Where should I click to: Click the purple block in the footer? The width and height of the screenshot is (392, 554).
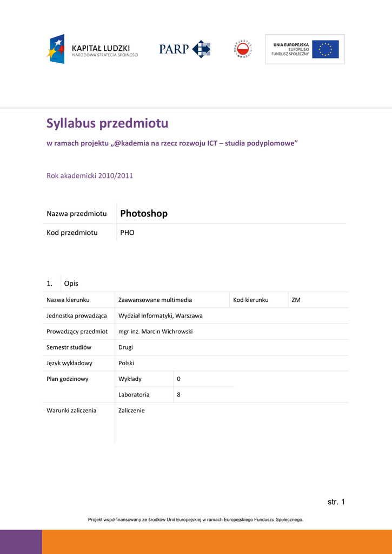[x=21, y=542]
